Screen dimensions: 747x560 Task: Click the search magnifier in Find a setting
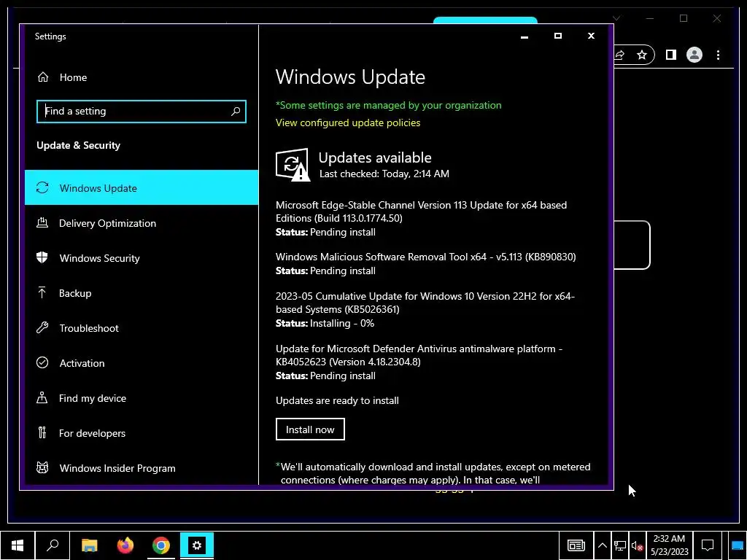click(236, 112)
